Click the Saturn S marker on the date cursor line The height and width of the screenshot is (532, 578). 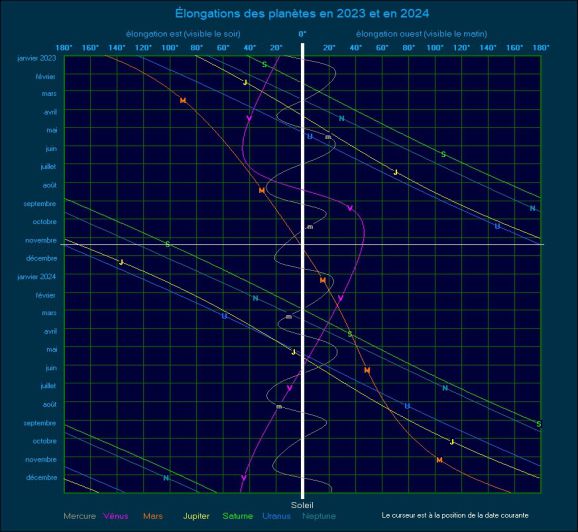pos(168,244)
